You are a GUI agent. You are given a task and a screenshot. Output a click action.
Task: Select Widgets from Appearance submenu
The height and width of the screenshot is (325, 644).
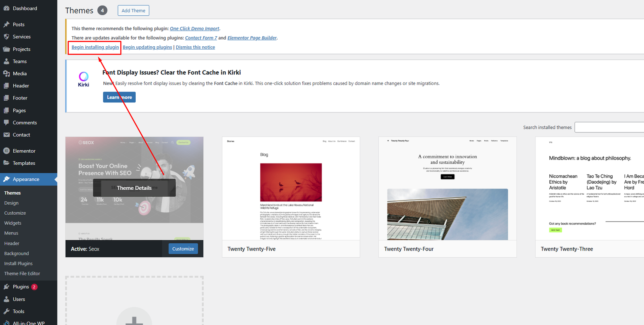(x=13, y=223)
